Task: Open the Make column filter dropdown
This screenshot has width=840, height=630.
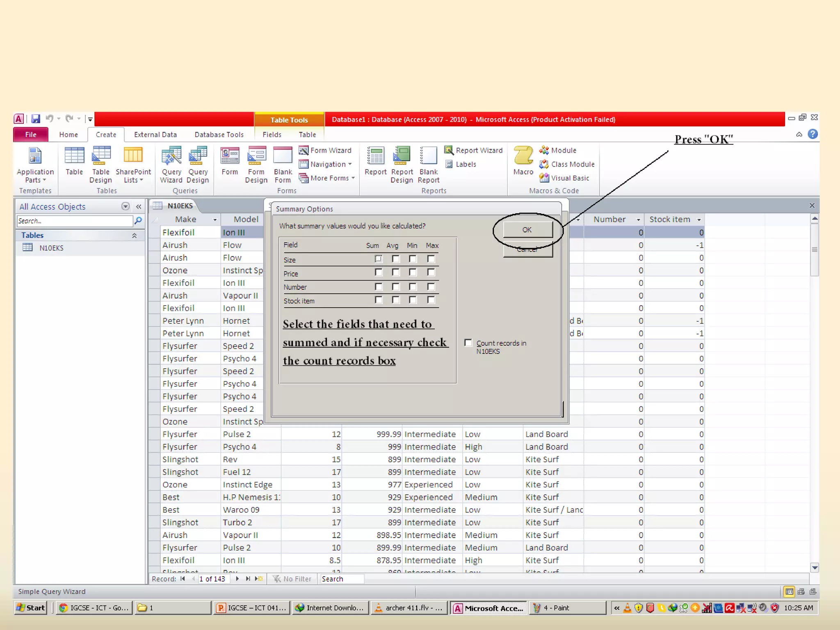Action: [215, 220]
